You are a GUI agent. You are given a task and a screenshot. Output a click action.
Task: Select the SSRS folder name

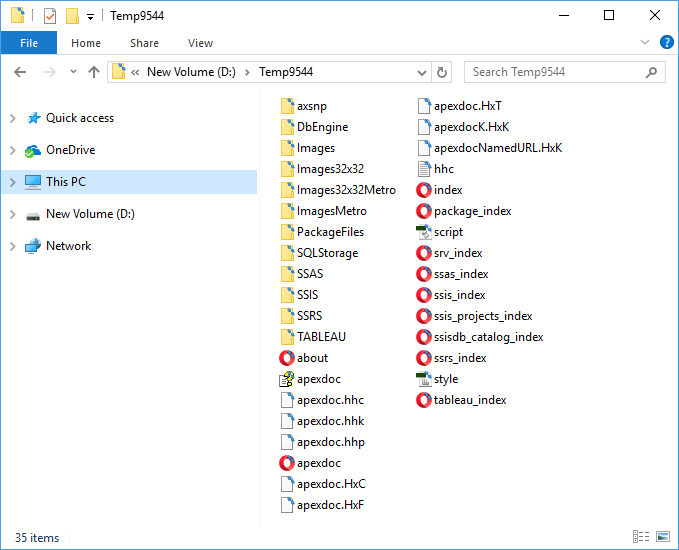[310, 316]
